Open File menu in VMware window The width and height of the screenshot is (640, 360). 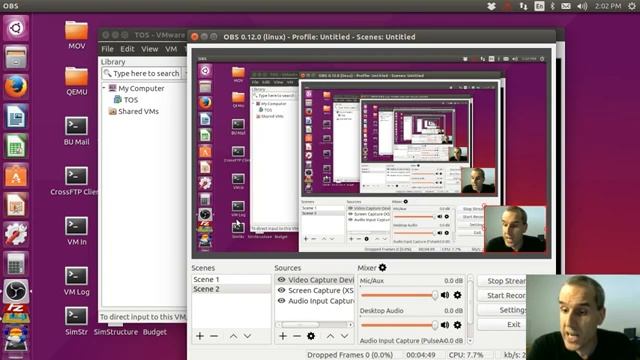click(x=107, y=49)
